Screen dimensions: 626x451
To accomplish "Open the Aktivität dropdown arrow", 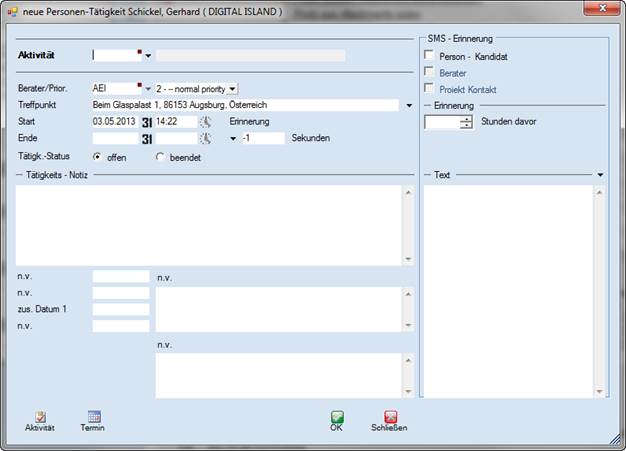I will [148, 56].
